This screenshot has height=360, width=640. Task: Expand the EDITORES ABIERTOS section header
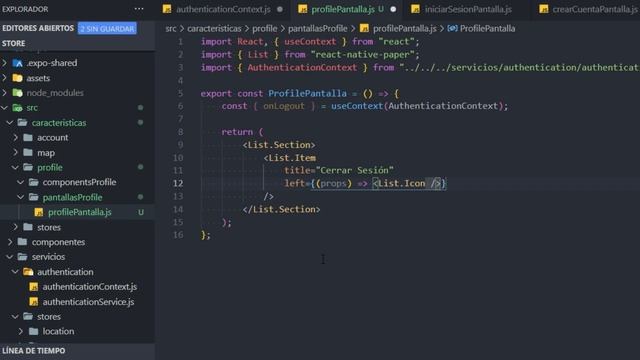38,28
